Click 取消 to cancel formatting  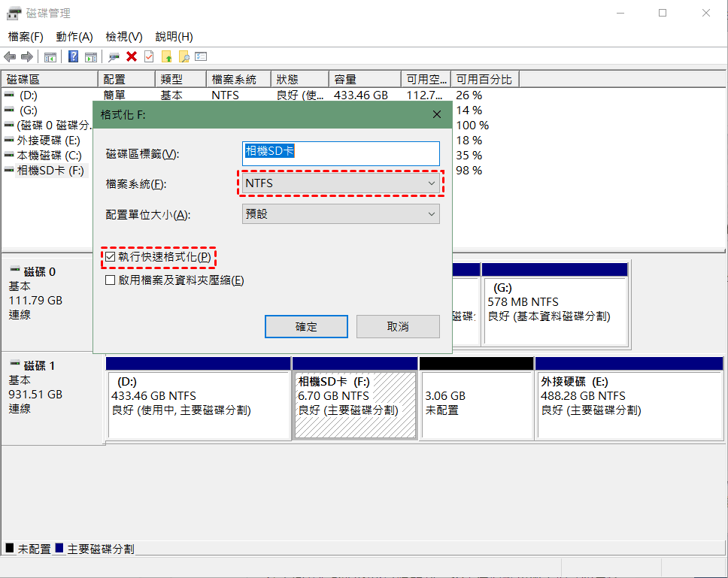(398, 326)
